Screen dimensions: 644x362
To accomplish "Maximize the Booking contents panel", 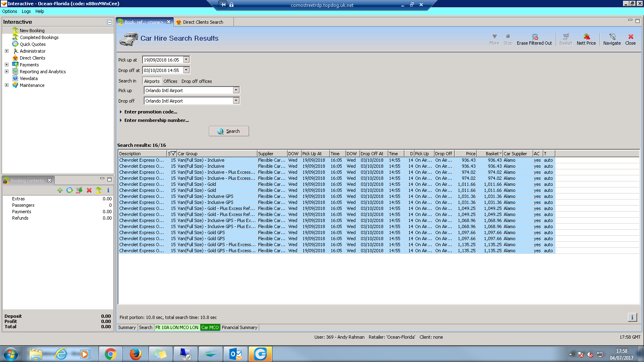I will [109, 179].
